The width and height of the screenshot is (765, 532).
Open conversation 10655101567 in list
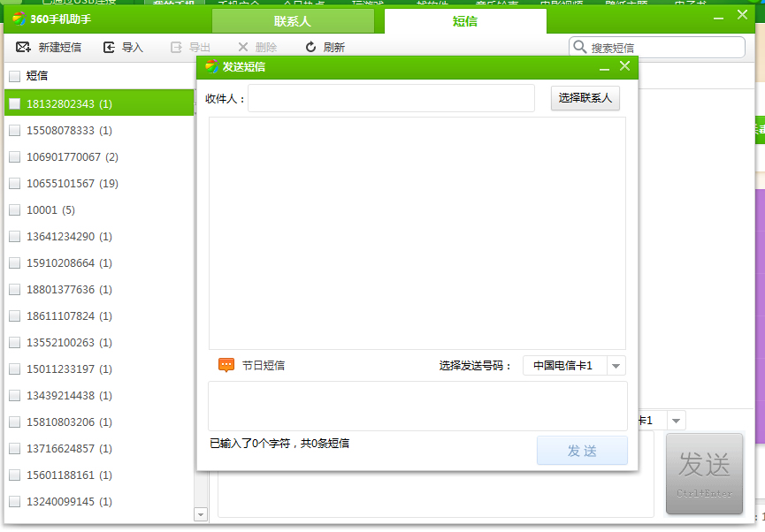(x=60, y=183)
